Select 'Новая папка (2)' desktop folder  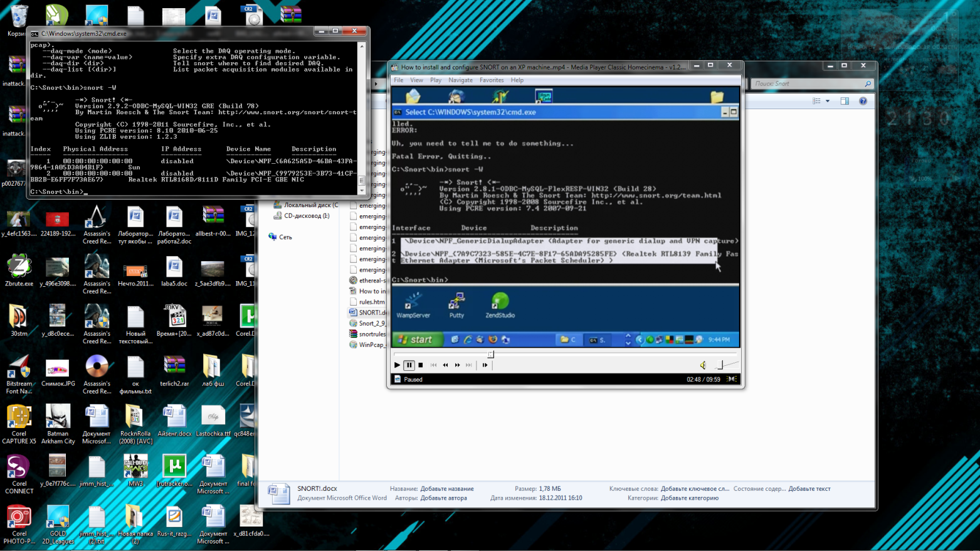(x=135, y=525)
